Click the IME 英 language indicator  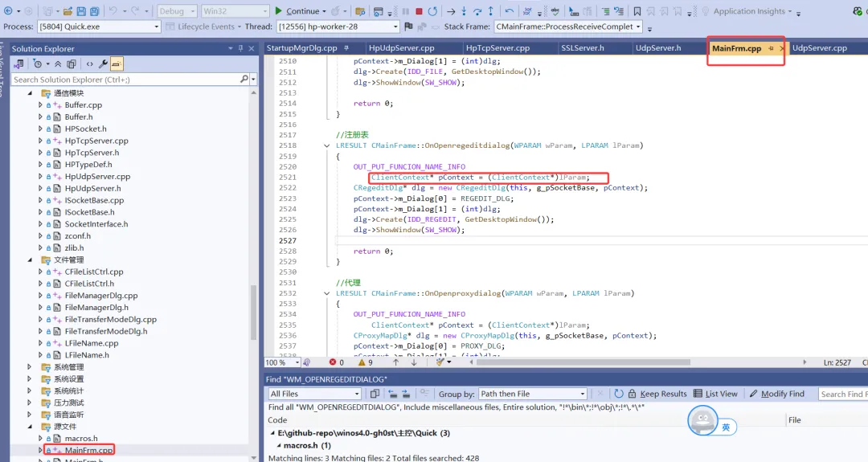coord(725,427)
